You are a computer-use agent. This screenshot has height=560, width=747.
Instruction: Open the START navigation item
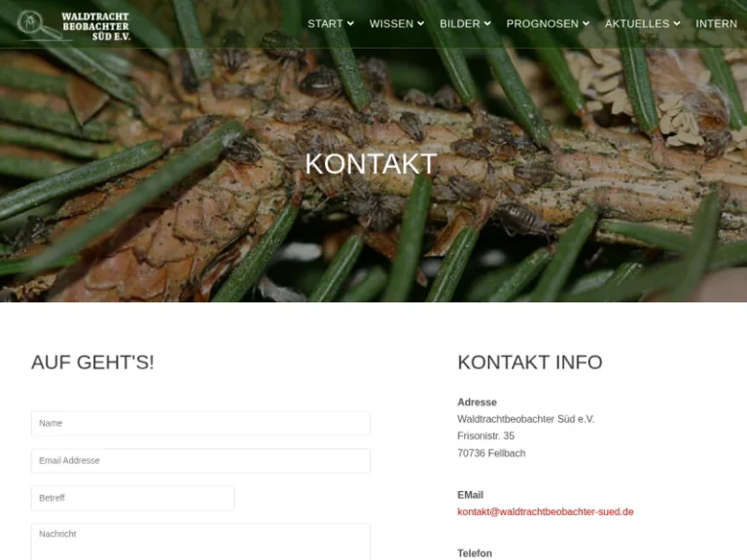(326, 23)
